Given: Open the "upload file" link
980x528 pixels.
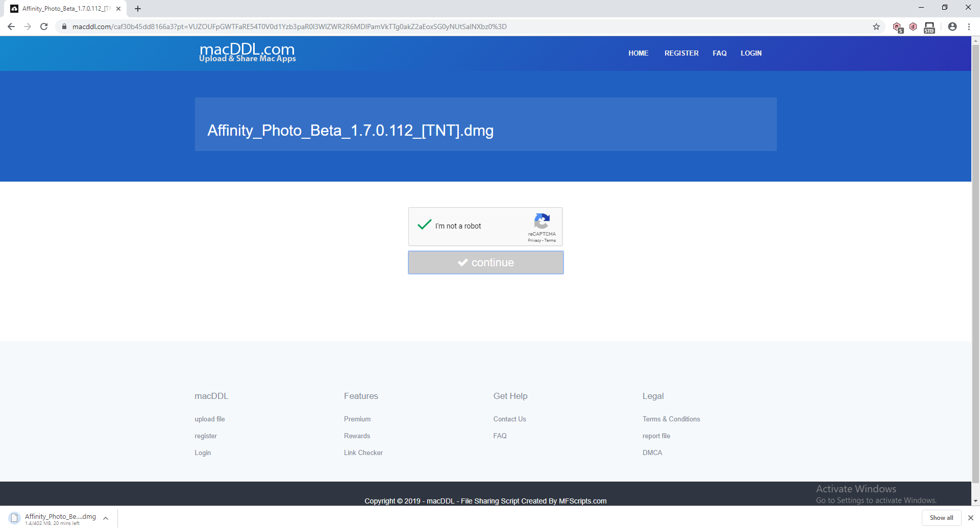Looking at the screenshot, I should coord(209,418).
